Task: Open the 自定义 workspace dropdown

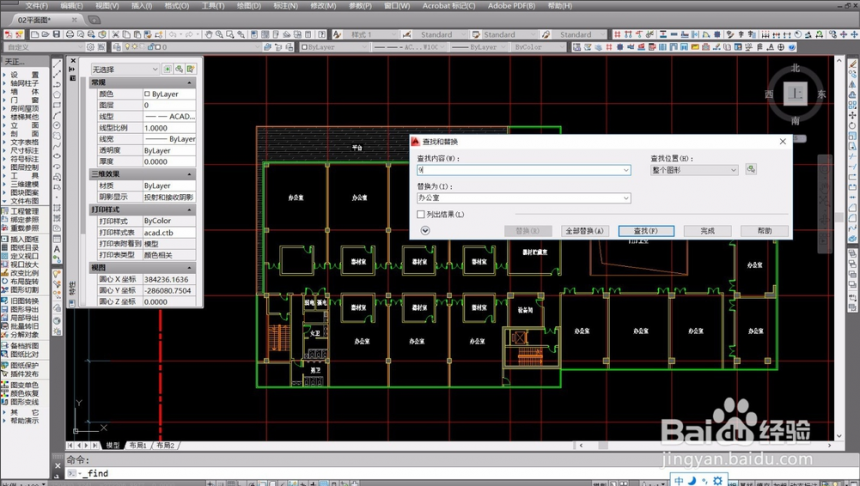Action: click(43, 47)
